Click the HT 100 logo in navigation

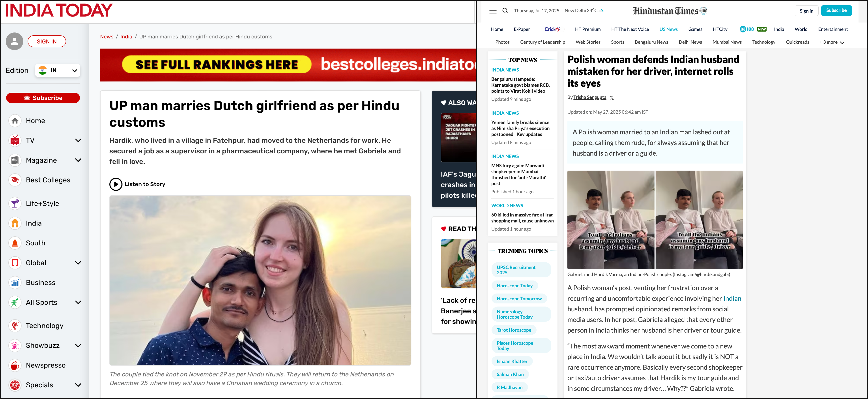click(x=746, y=29)
